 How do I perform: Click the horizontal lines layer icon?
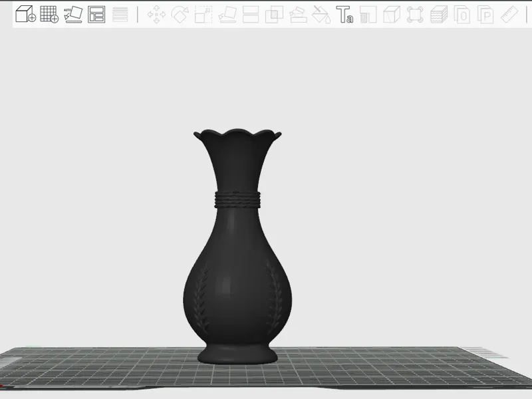[x=120, y=14]
